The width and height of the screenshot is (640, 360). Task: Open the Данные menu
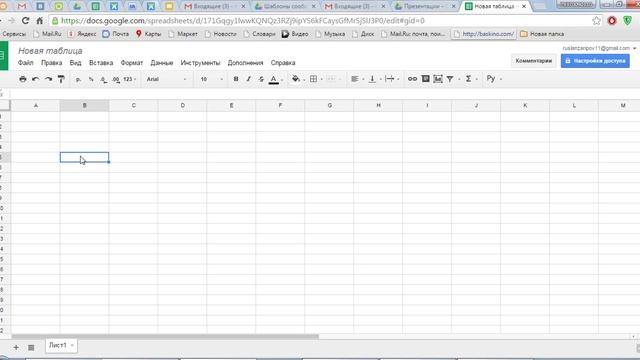coord(162,63)
